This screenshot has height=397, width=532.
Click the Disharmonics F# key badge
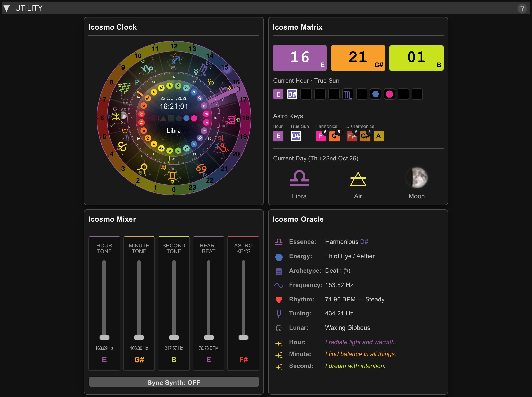pyautogui.click(x=352, y=136)
